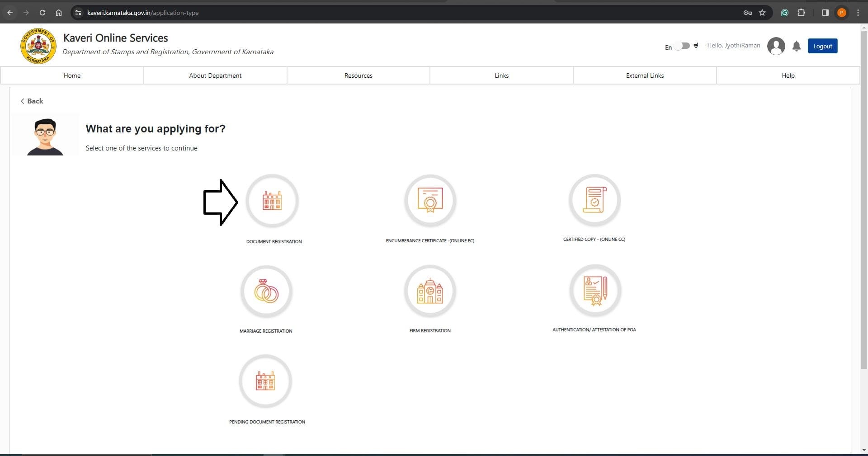The image size is (868, 456).
Task: Toggle language switch from English to Kannada
Action: point(683,46)
